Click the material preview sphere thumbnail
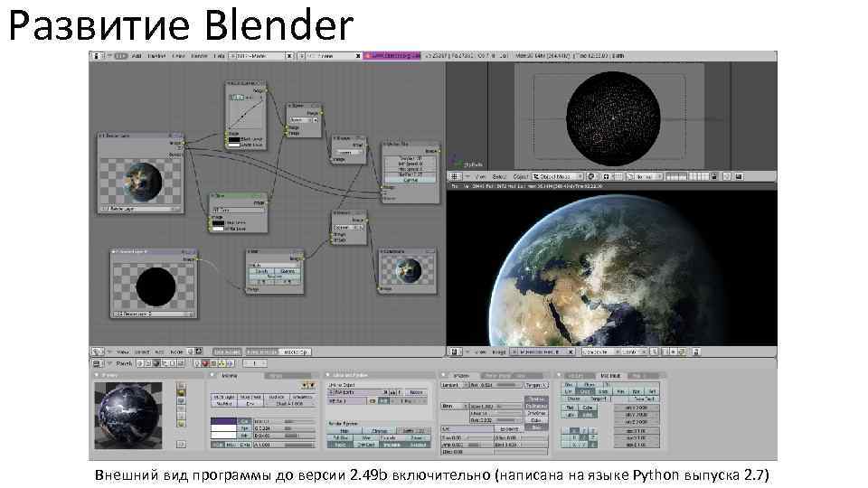The image size is (868, 488). tap(127, 416)
